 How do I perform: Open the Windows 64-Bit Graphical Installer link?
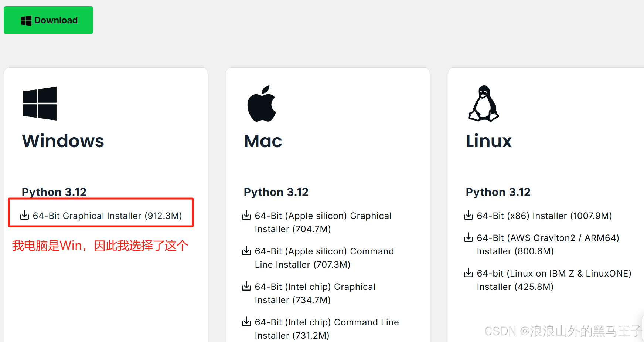[x=107, y=216]
